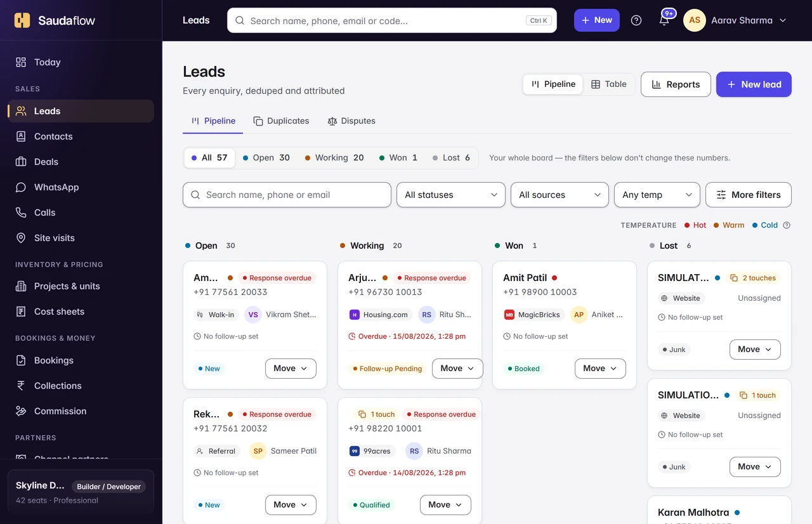
Task: Switch to Table view
Action: tap(608, 84)
